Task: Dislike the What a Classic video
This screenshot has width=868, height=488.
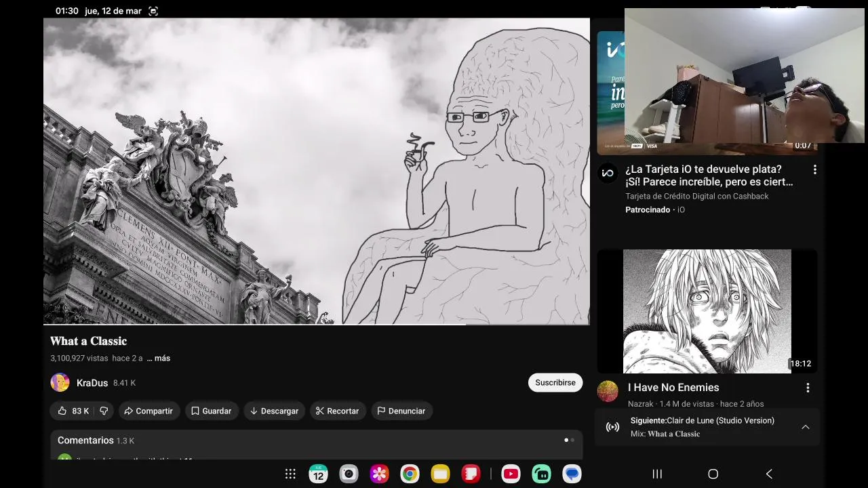Action: [x=104, y=411]
